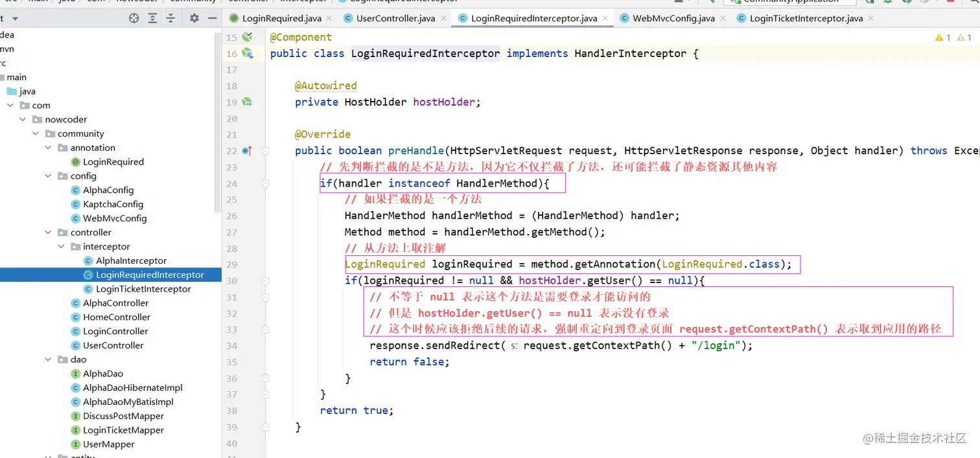
Task: Open WebMvcConfig in the project tree
Action: pyautogui.click(x=115, y=218)
